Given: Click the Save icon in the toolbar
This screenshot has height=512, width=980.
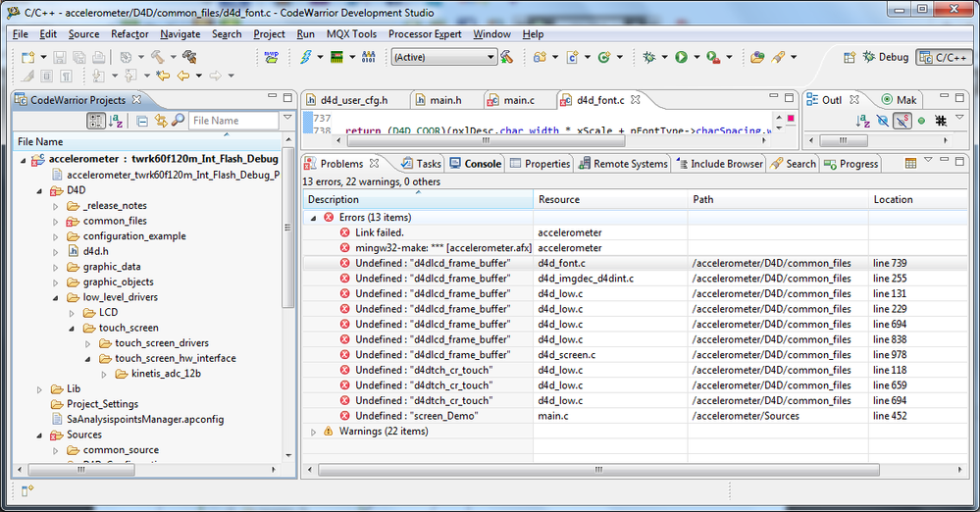Looking at the screenshot, I should click(58, 57).
